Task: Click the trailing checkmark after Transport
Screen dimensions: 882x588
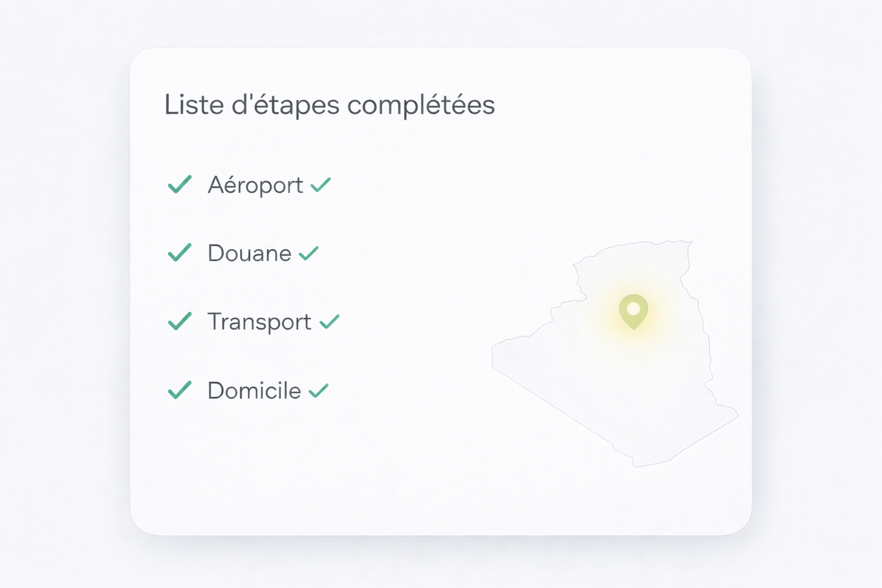Action: pyautogui.click(x=330, y=322)
